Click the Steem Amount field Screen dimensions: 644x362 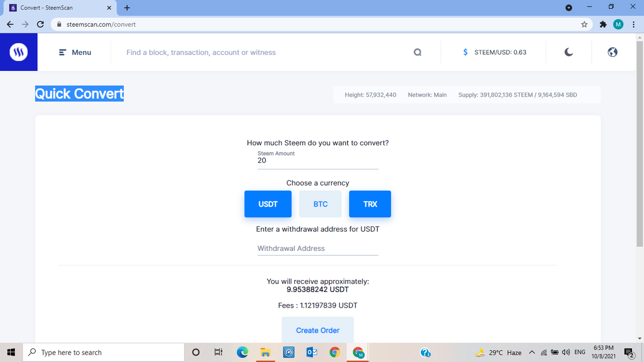(x=317, y=160)
